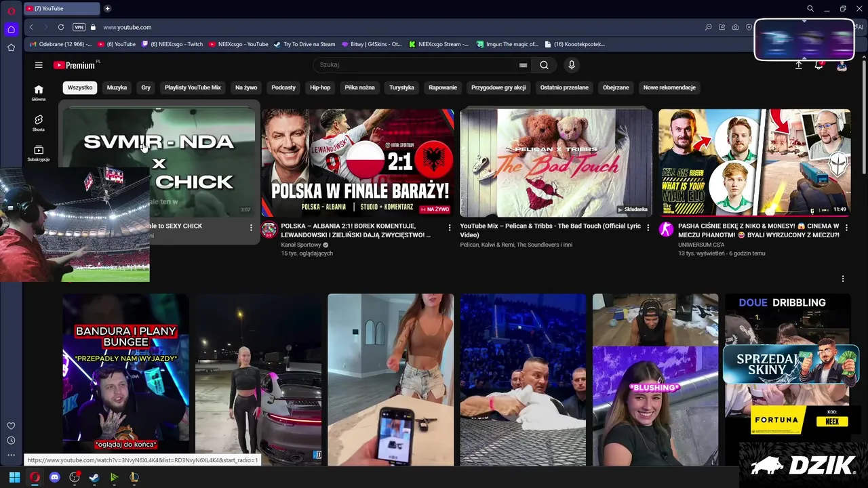Image resolution: width=868 pixels, height=488 pixels.
Task: Click the site padlock security icon
Action: [93, 27]
